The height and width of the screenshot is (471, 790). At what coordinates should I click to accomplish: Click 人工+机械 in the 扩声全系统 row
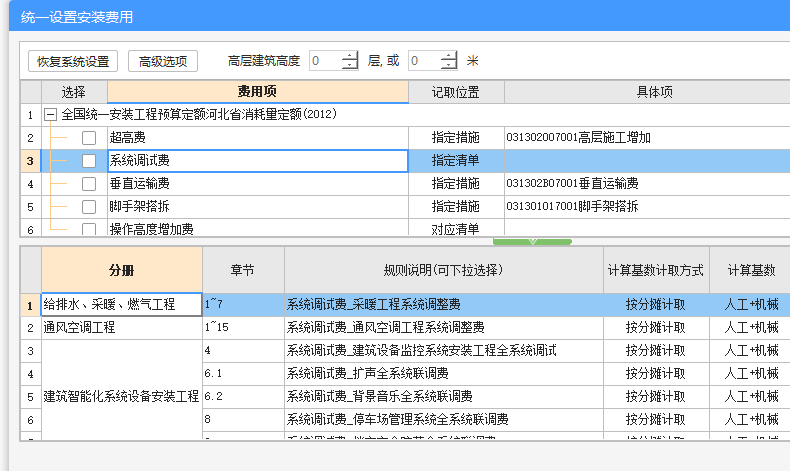click(x=751, y=374)
